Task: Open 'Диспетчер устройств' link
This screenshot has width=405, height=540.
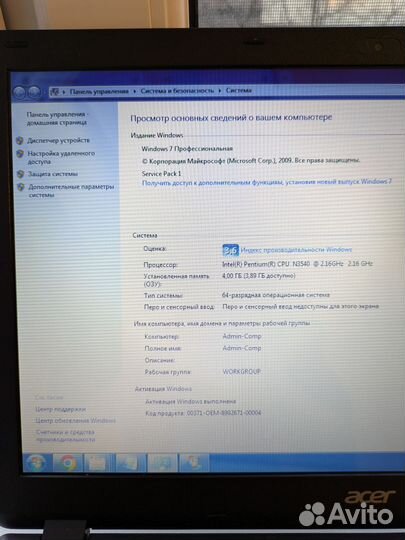Action: click(x=59, y=141)
